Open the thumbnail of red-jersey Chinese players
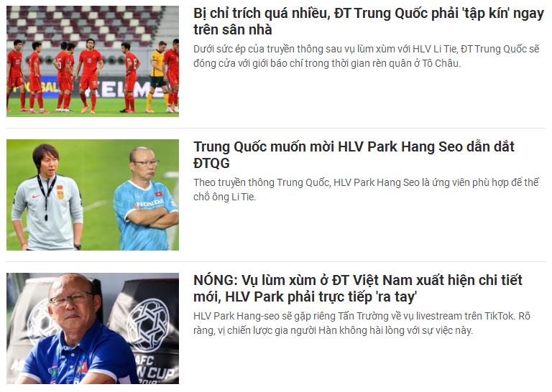 coord(93,61)
